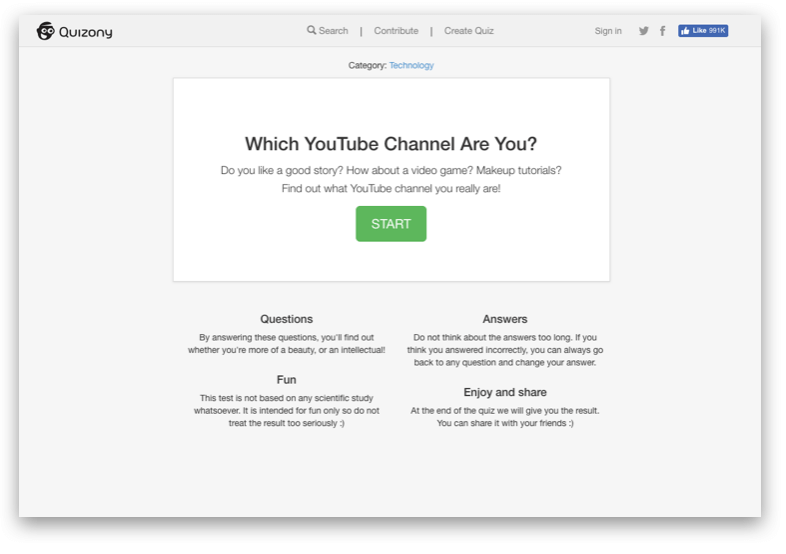Click the white quiz card area

click(391, 179)
